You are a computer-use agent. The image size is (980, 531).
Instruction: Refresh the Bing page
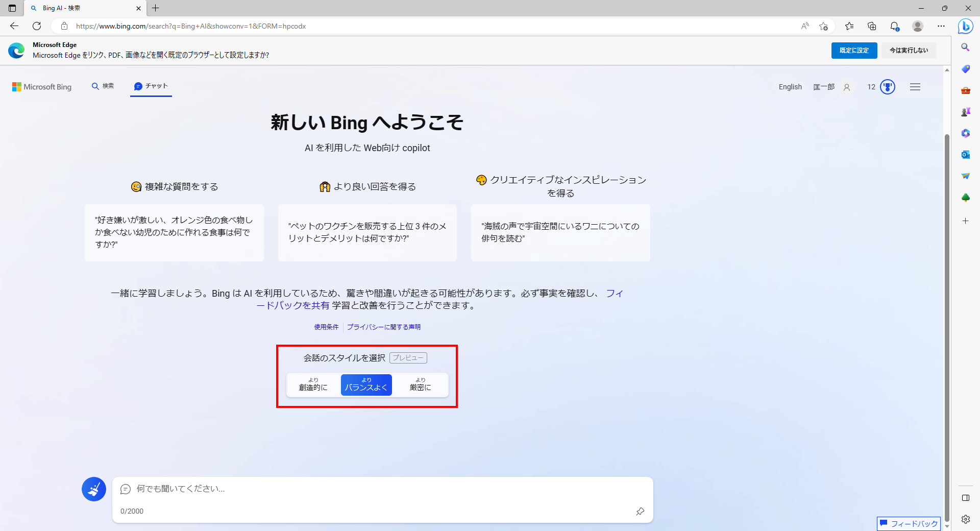37,26
